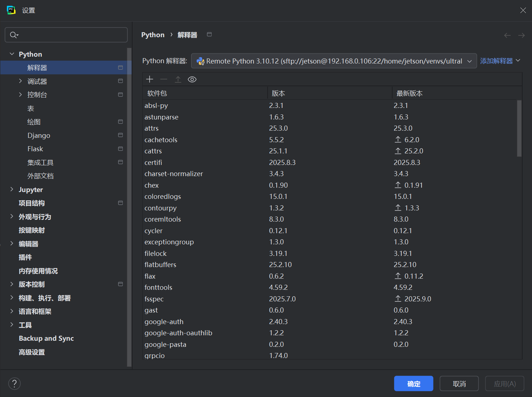The image size is (532, 397).
Task: Click the uninstall package minus icon
Action: [x=164, y=79]
